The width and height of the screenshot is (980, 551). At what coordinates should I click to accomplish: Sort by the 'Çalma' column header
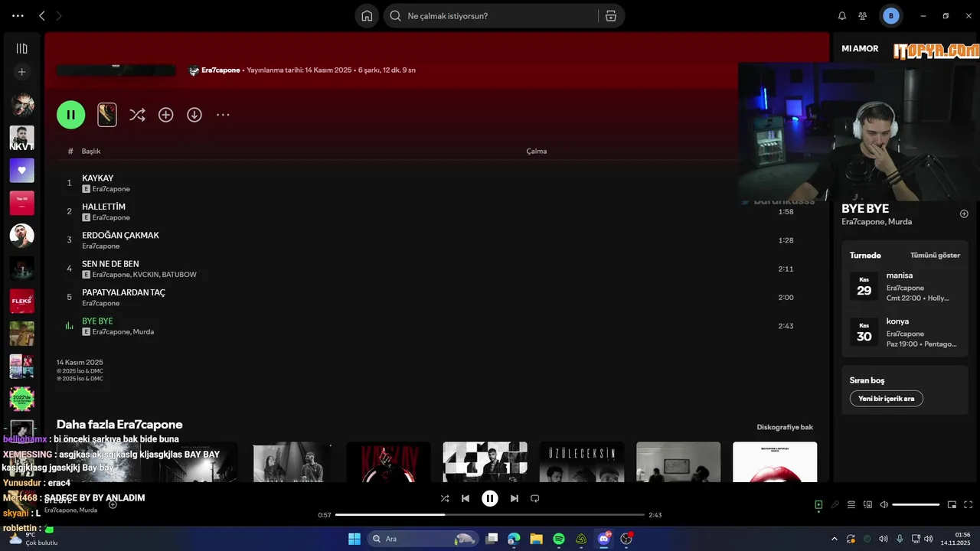tap(537, 152)
